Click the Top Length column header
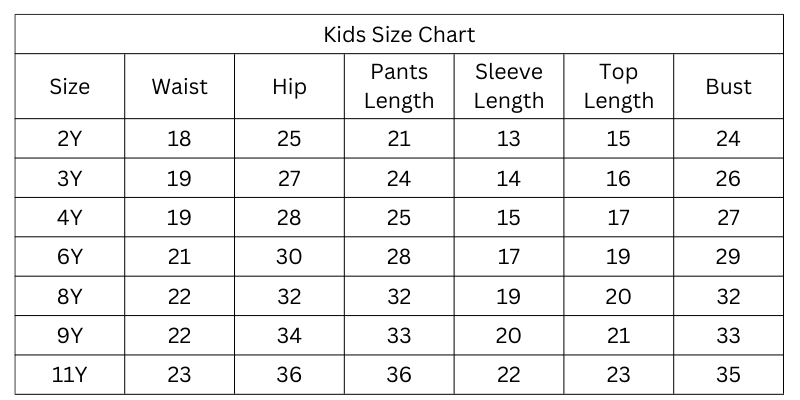800x400 pixels. (x=618, y=86)
